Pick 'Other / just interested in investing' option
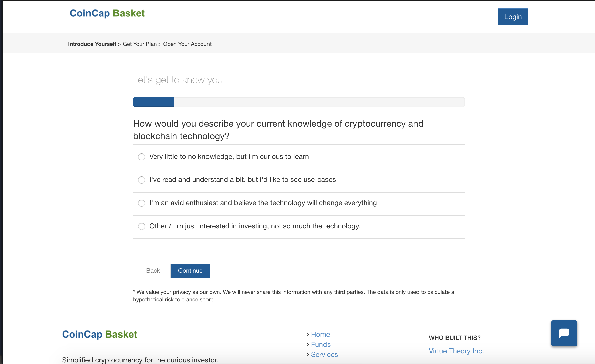The image size is (595, 364). (142, 226)
